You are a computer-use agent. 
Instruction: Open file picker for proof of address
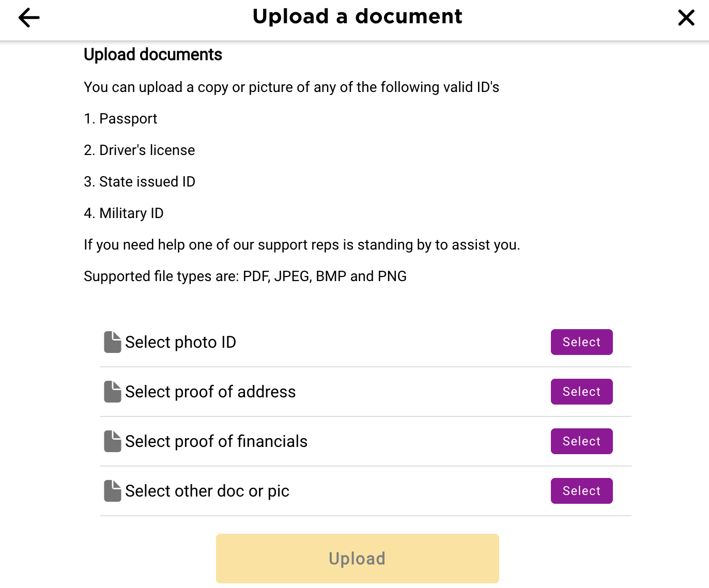click(x=581, y=392)
